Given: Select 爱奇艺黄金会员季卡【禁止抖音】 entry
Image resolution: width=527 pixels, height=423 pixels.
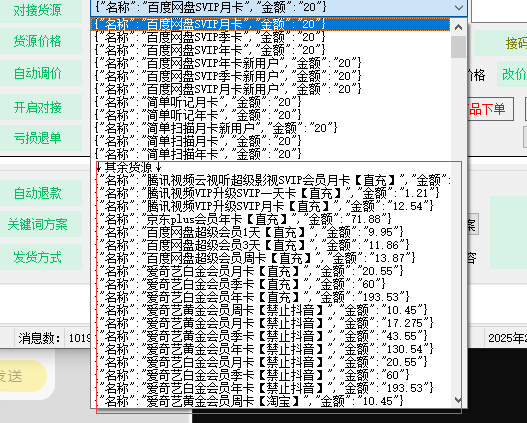Looking at the screenshot, I should (271, 336).
